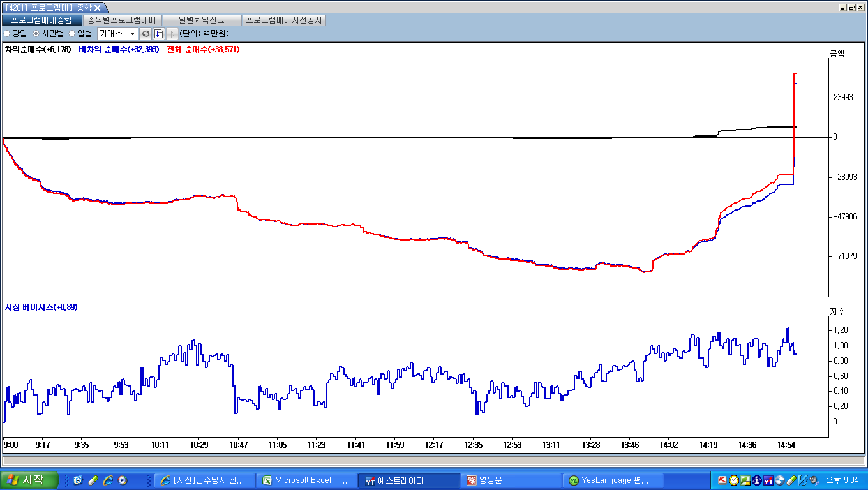Click the refresh icon in the toolbar
The width and height of the screenshot is (868, 490).
click(x=146, y=33)
